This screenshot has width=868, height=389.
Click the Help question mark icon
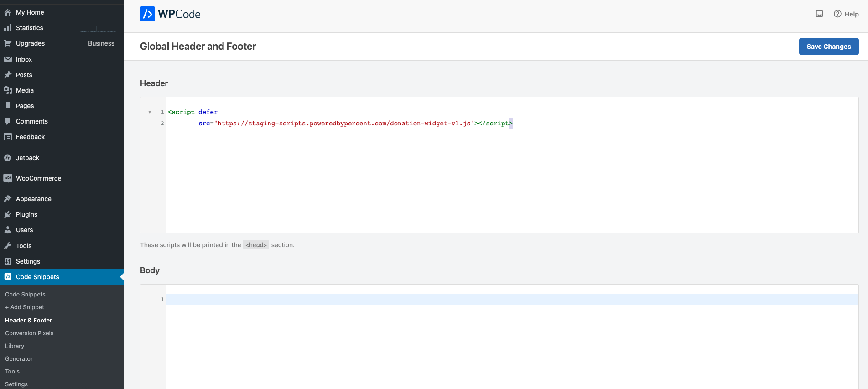[837, 14]
